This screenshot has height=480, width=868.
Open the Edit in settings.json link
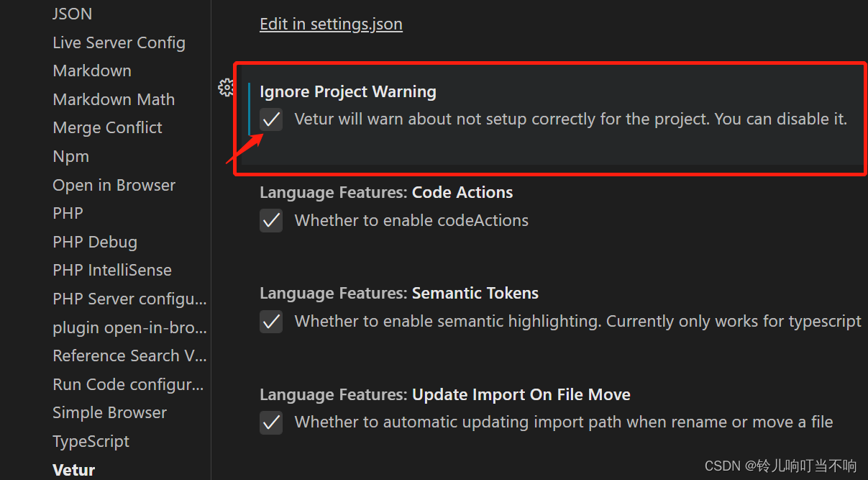pos(331,24)
